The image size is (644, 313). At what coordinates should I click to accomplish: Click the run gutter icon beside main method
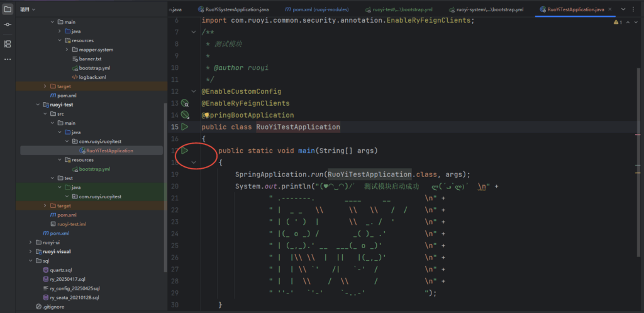[x=185, y=151]
